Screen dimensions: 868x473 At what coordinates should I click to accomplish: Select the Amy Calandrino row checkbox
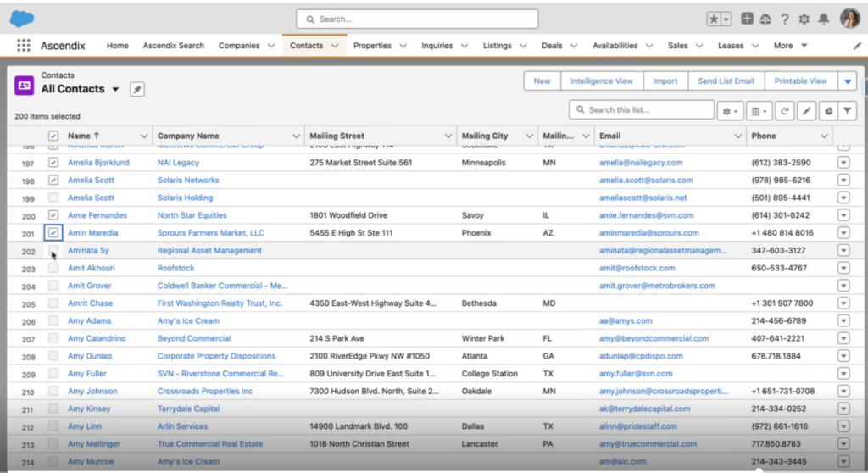(53, 338)
